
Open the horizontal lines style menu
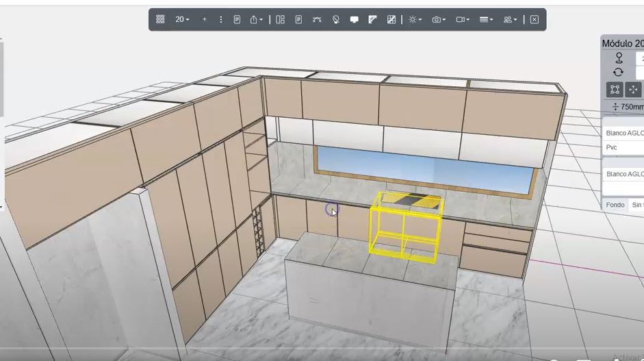[486, 20]
